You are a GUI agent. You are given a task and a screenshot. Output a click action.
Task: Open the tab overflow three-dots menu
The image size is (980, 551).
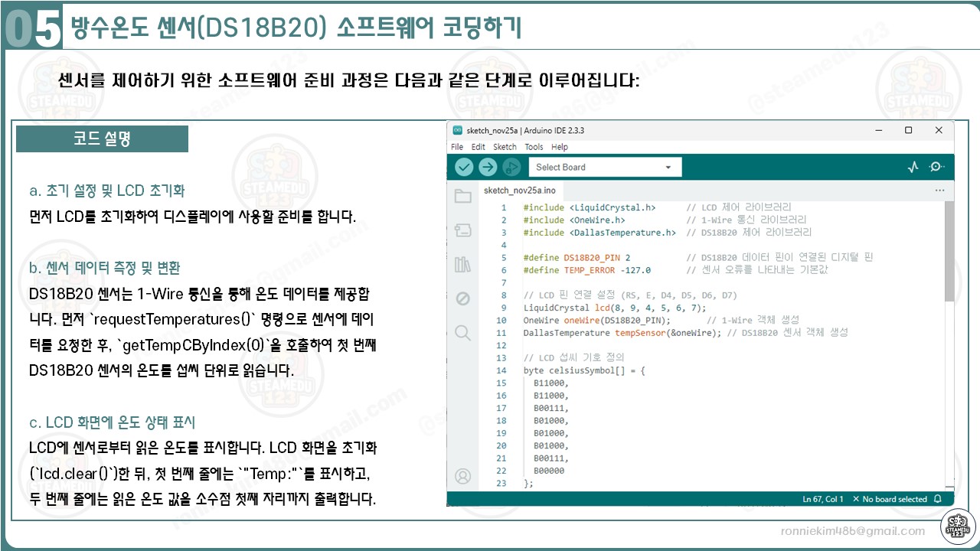[939, 190]
